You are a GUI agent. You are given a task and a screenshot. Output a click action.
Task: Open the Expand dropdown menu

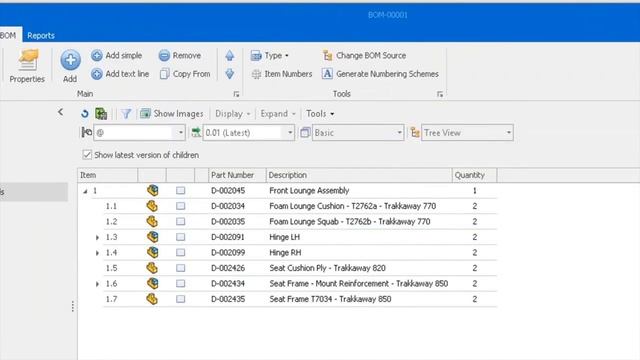click(x=278, y=113)
